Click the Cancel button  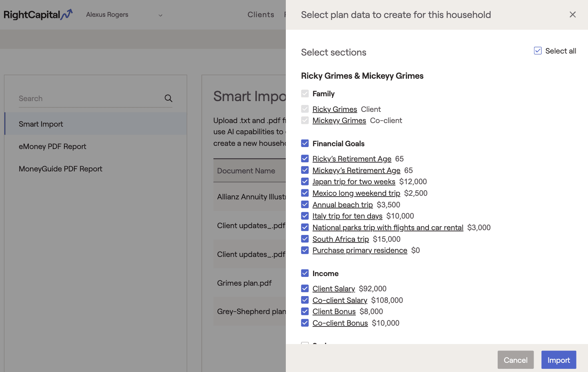pyautogui.click(x=515, y=360)
